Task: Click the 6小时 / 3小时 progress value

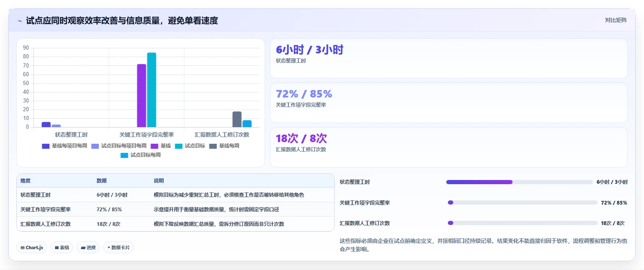Action: click(x=612, y=182)
